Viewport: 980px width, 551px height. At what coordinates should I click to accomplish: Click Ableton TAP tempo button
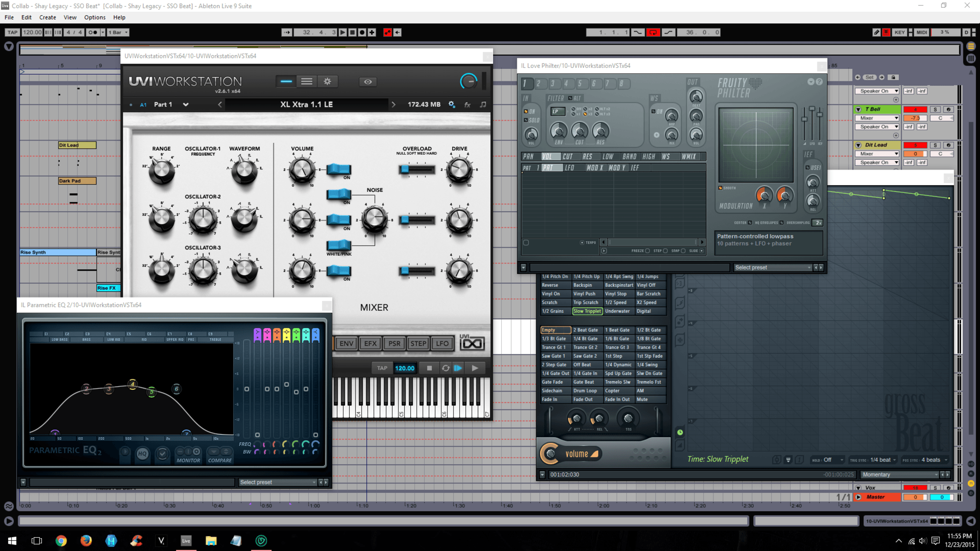12,32
